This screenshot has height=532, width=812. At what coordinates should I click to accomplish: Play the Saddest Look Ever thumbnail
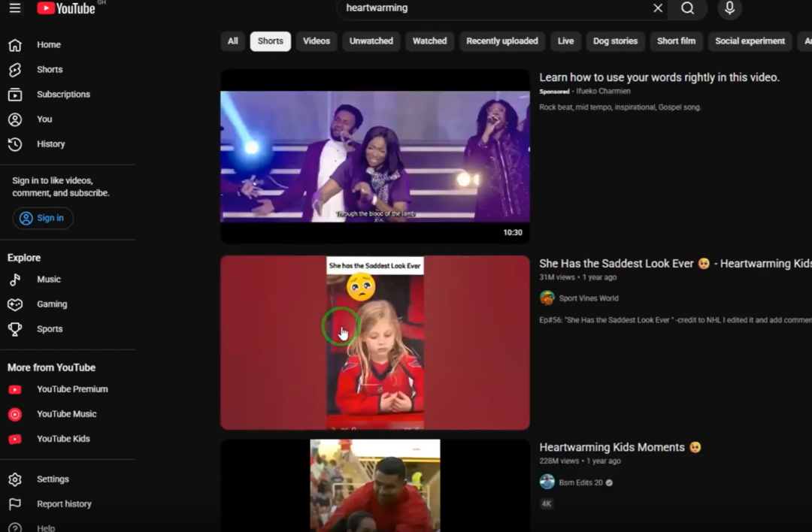[x=374, y=343]
